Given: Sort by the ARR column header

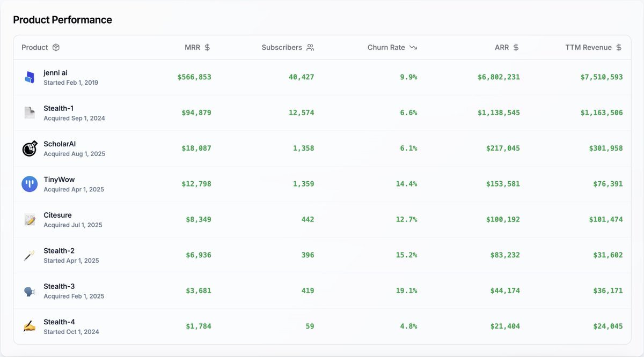Looking at the screenshot, I should 502,48.
